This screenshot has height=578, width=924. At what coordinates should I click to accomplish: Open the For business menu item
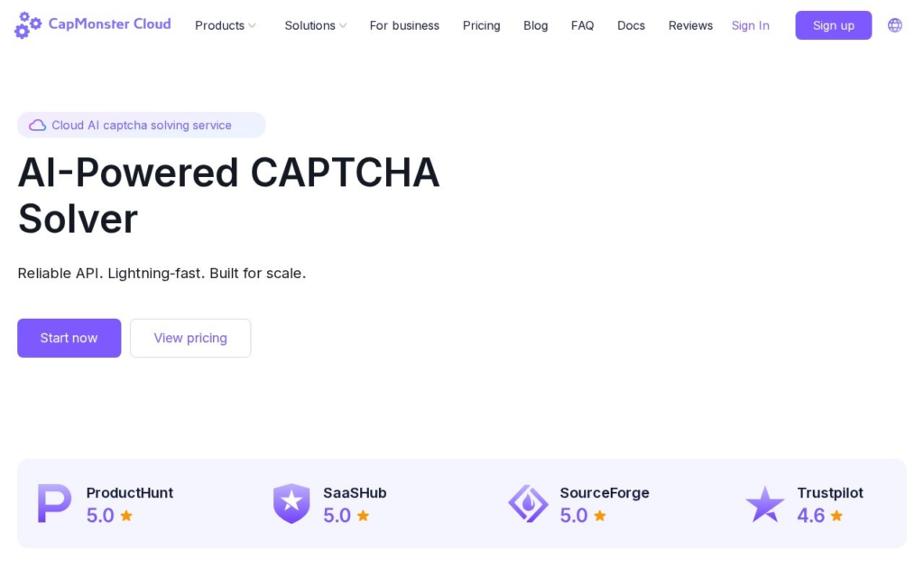404,25
